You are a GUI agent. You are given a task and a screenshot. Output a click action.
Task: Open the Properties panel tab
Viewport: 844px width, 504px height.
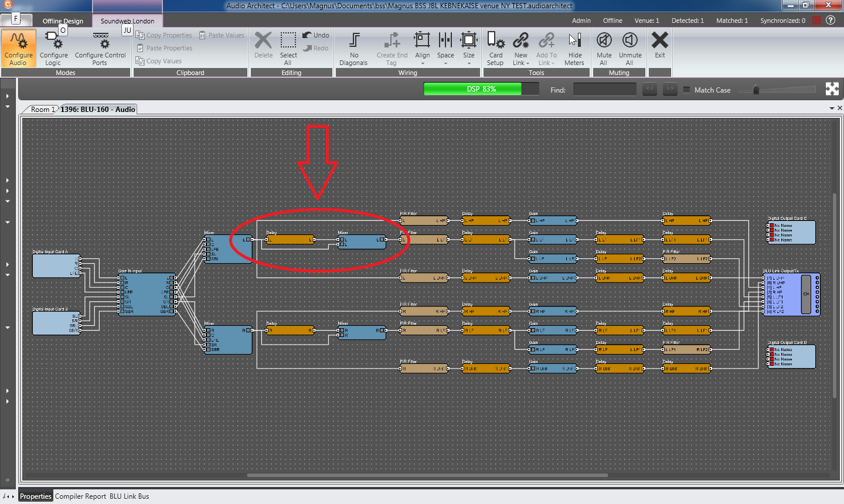click(x=36, y=496)
